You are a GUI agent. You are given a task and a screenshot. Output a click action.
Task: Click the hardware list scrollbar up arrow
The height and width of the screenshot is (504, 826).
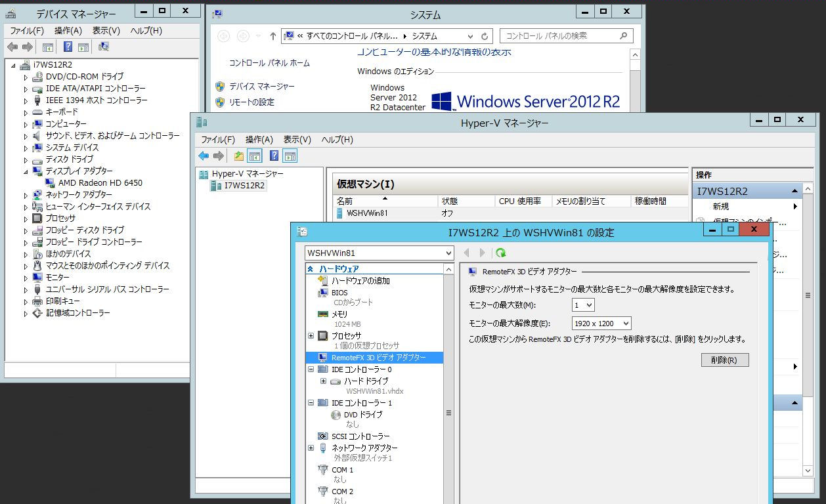(x=449, y=270)
